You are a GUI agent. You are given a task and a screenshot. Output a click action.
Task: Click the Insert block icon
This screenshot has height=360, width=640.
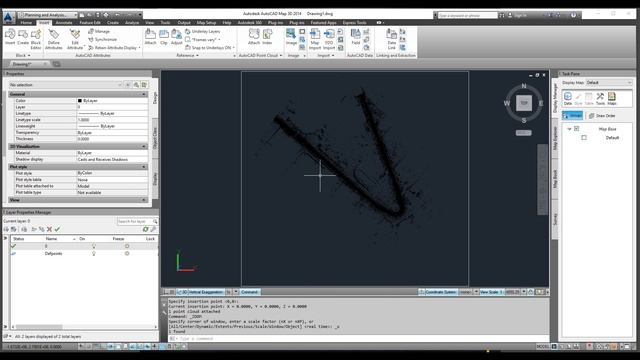(10, 36)
